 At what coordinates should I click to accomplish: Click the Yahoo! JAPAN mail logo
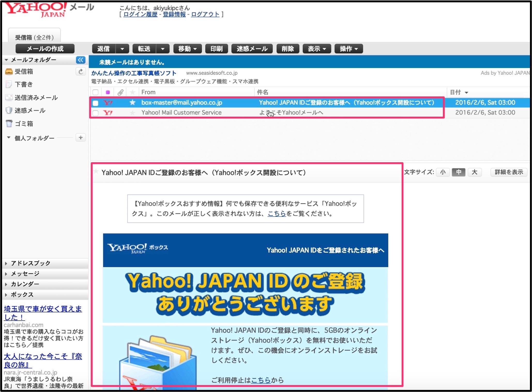point(49,10)
